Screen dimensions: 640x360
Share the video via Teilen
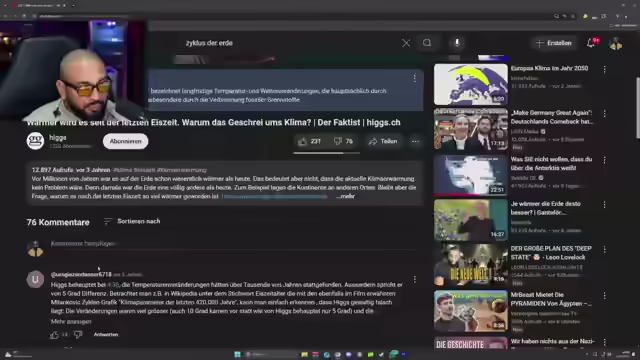[382, 141]
